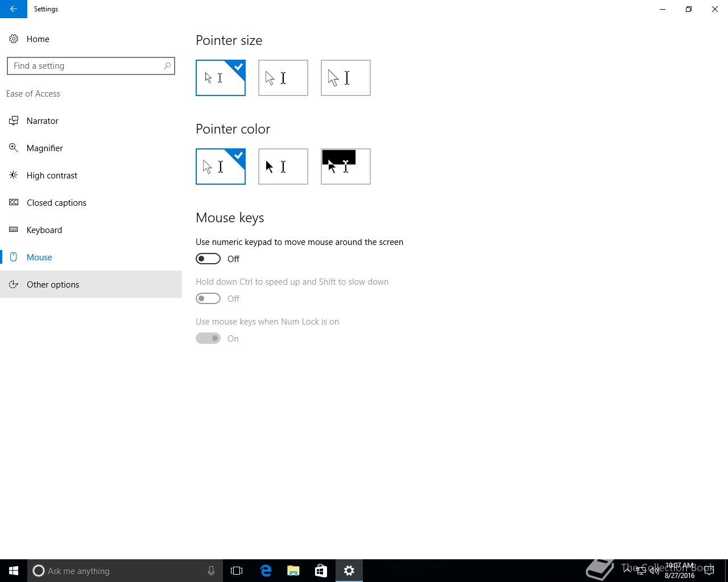Select the largest pointer size
The width and height of the screenshot is (728, 582).
[346, 78]
